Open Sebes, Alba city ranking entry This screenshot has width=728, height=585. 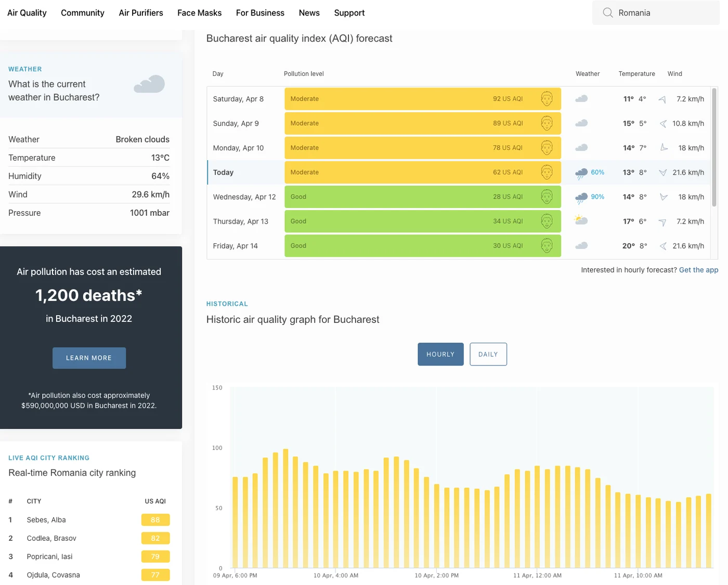point(46,519)
